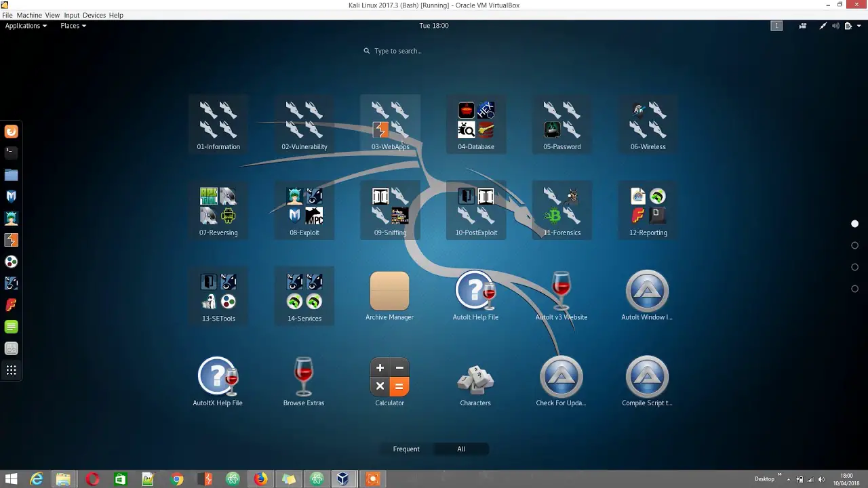Open the 12-Reporting folder
868x488 pixels.
[x=648, y=211]
